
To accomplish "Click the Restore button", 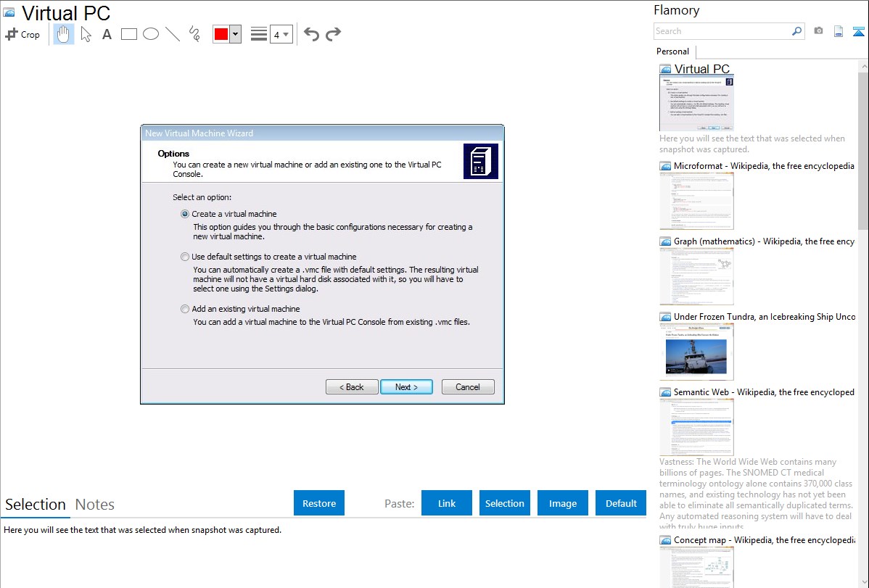I will click(x=319, y=503).
